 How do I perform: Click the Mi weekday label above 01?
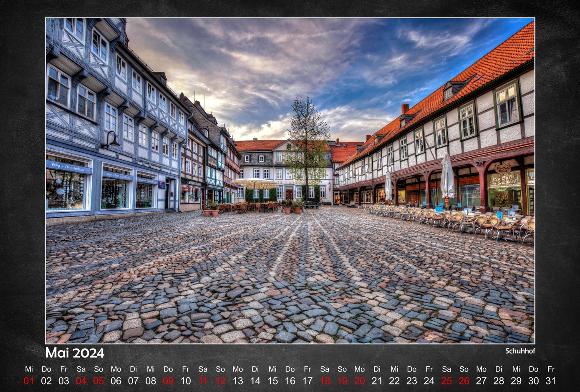tap(29, 369)
